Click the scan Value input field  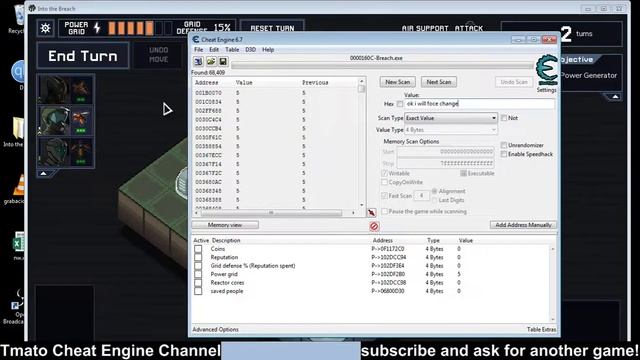(480, 104)
